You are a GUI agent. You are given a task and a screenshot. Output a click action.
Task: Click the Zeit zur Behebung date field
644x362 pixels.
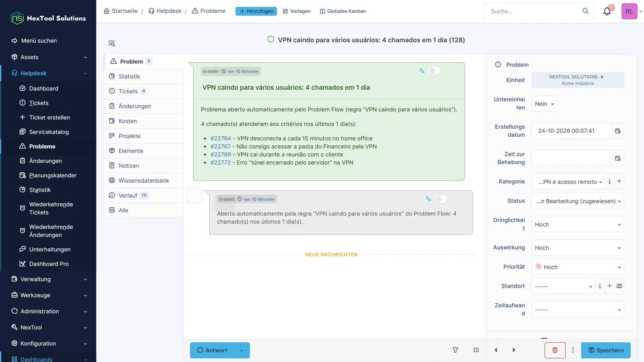[571, 158]
